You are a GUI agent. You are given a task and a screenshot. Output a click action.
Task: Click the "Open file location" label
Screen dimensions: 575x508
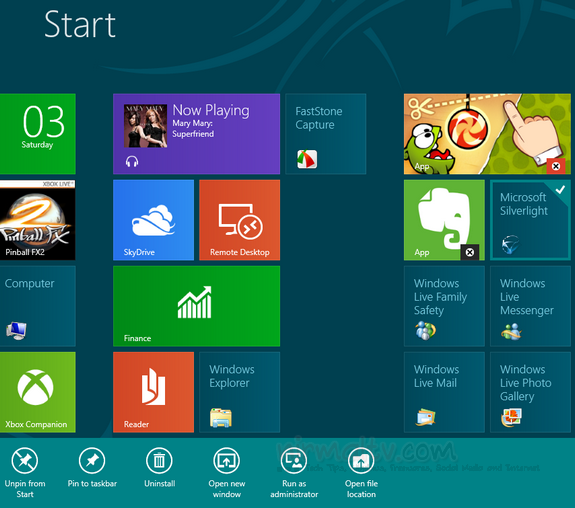click(x=361, y=489)
